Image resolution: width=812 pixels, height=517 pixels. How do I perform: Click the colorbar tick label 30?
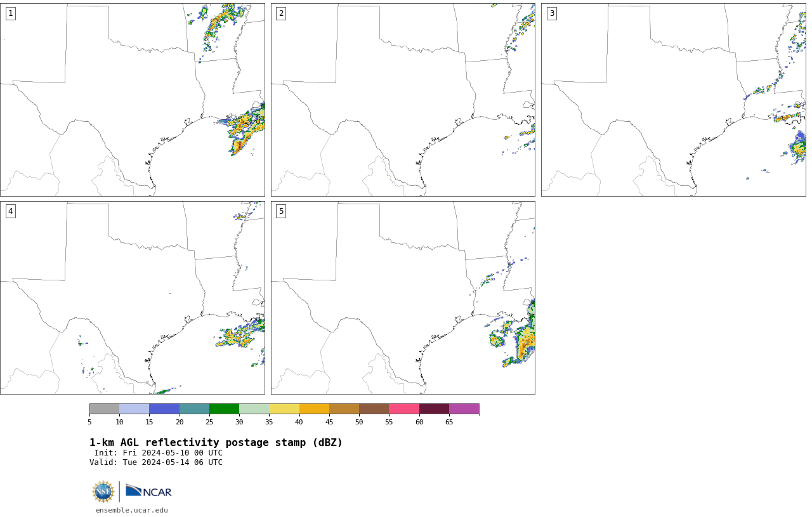coord(239,422)
